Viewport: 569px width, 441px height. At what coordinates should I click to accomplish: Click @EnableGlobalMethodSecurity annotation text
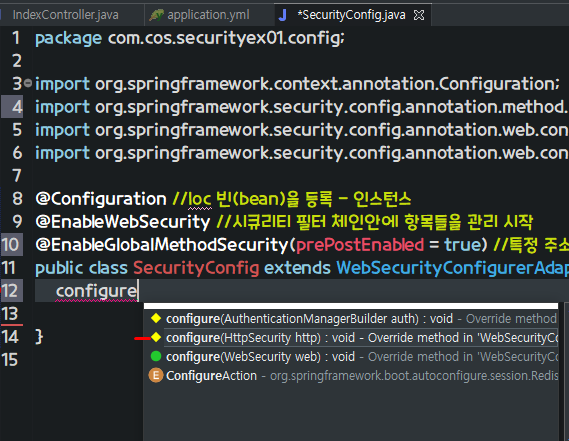(162, 245)
